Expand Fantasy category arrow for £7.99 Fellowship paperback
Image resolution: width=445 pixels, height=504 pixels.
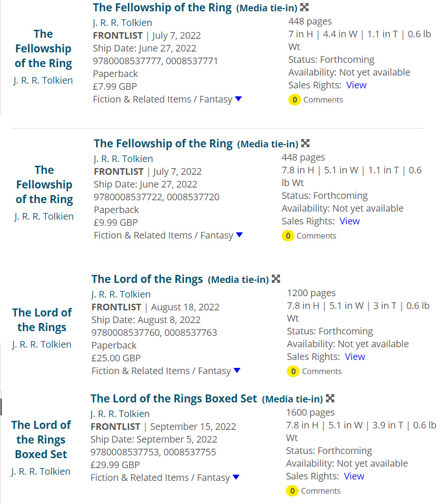pyautogui.click(x=239, y=99)
